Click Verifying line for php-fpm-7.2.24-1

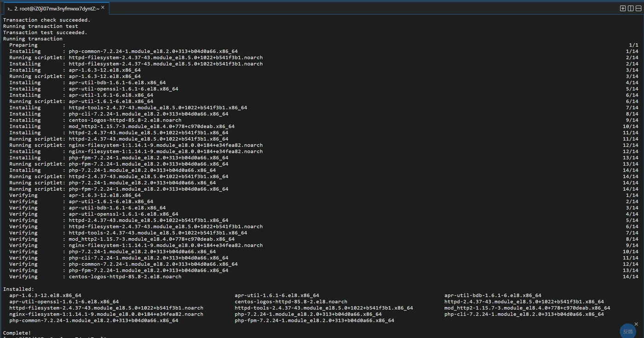point(119,270)
